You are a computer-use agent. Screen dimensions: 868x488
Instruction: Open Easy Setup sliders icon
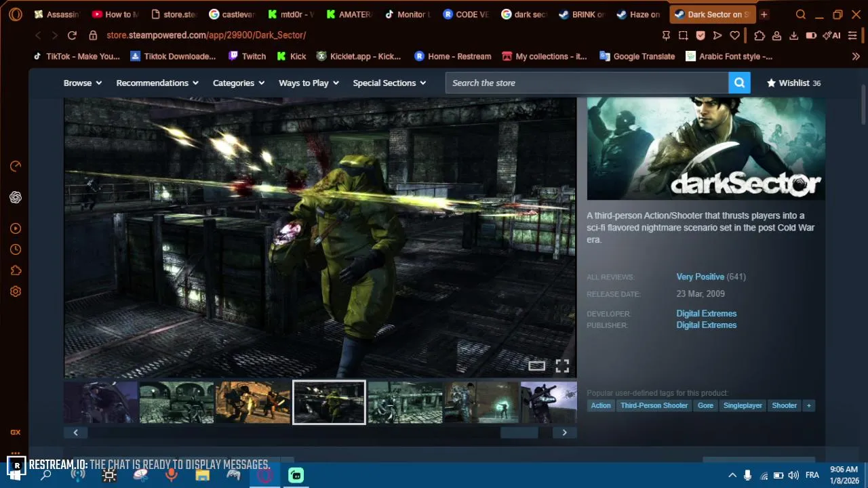[852, 35]
